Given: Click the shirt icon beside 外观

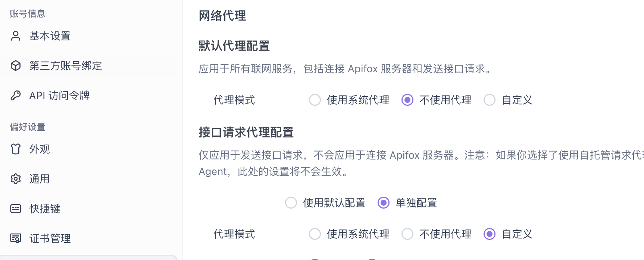Looking at the screenshot, I should point(16,149).
